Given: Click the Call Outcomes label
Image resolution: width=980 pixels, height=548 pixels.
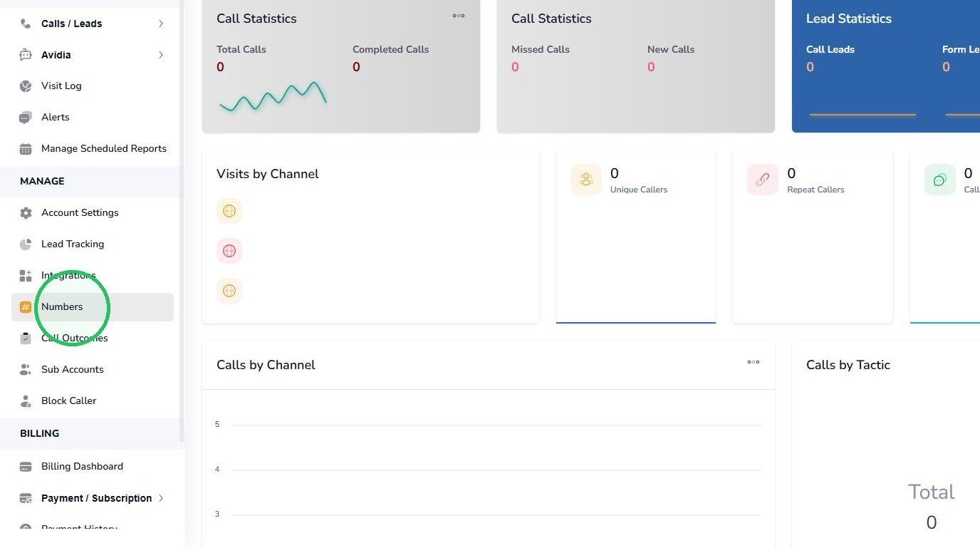Looking at the screenshot, I should pos(75,338).
